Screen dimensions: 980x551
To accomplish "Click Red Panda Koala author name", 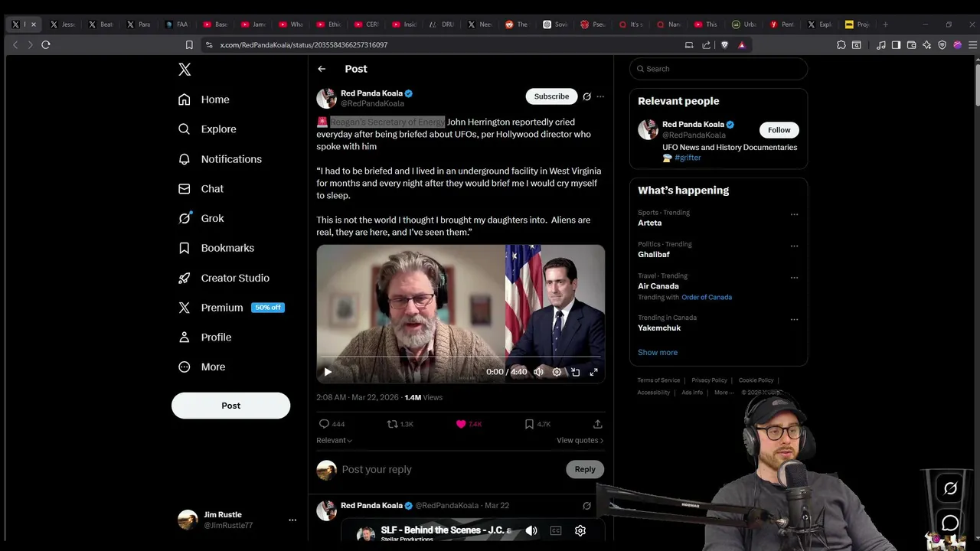I will pos(371,93).
